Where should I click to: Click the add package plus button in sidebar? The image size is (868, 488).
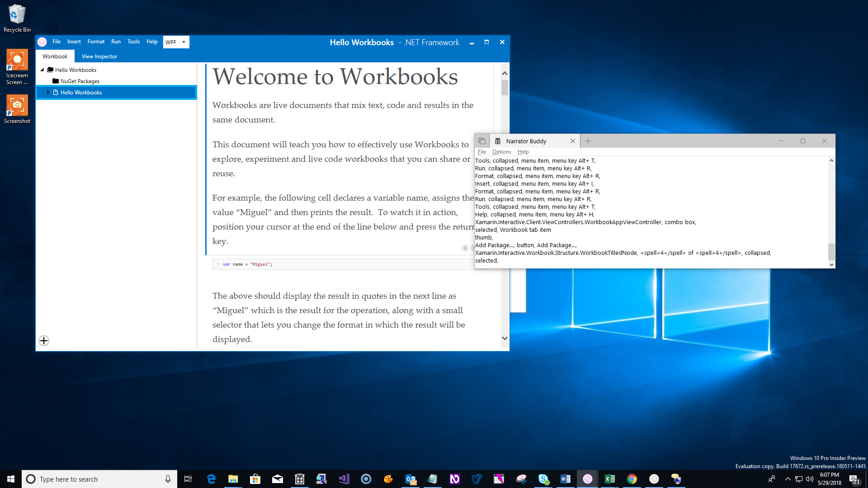pos(44,341)
